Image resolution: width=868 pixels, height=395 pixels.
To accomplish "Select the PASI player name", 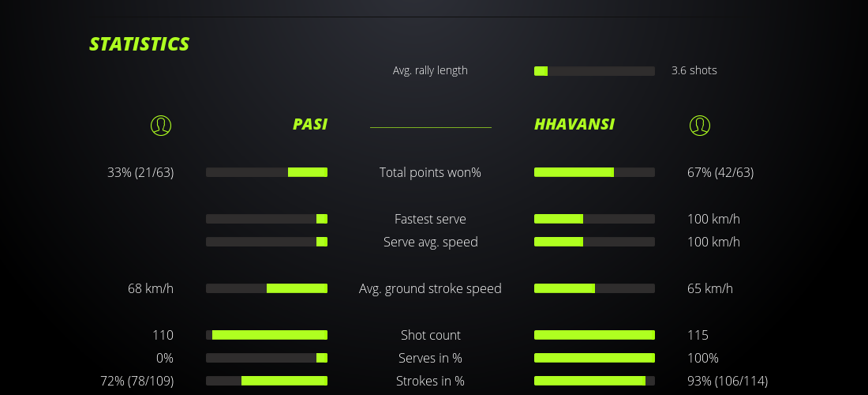I will click(x=310, y=124).
